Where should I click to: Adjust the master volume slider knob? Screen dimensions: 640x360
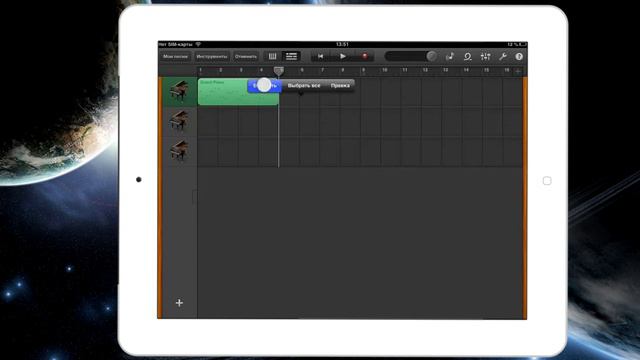tap(431, 56)
